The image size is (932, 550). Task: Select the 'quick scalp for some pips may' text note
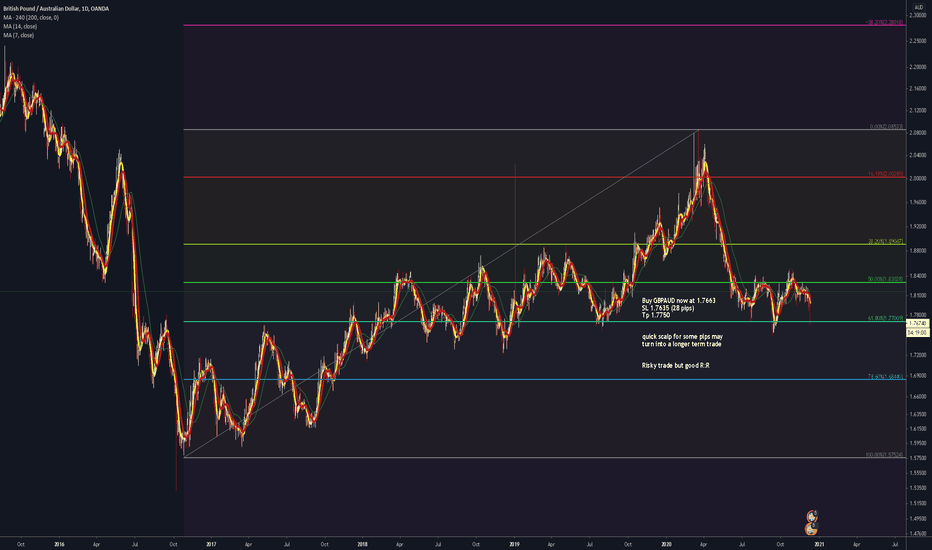pos(682,337)
